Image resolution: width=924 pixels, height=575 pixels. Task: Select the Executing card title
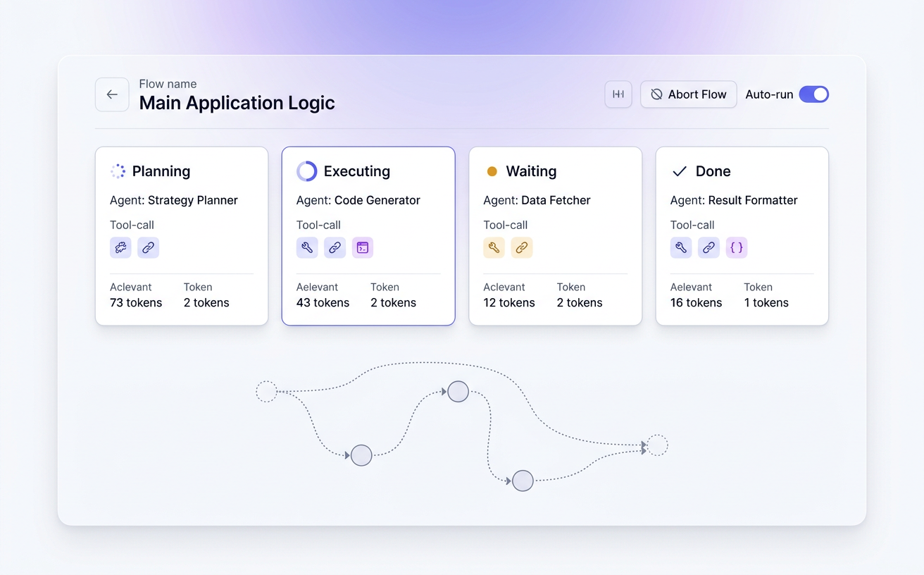coord(356,171)
